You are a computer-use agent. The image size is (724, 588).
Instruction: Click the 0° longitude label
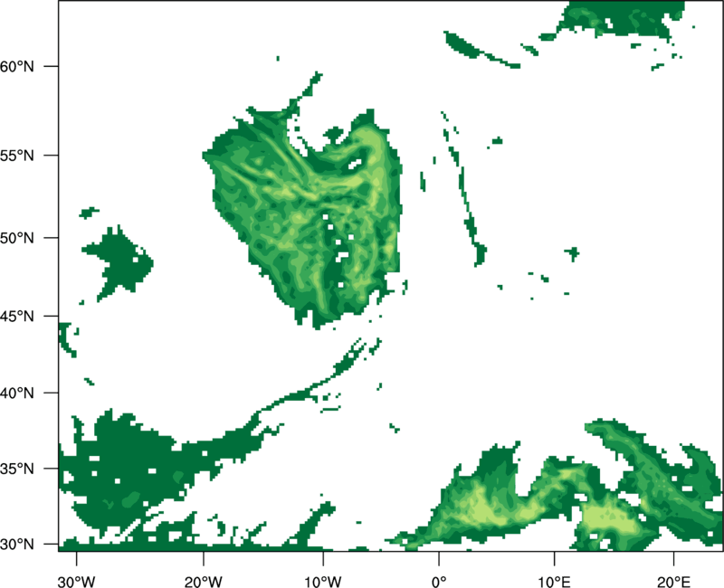pos(439,582)
